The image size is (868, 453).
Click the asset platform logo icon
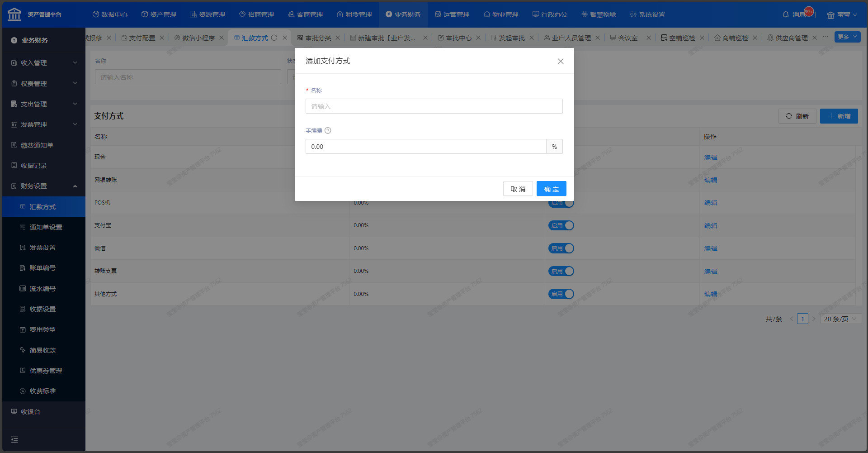point(14,14)
